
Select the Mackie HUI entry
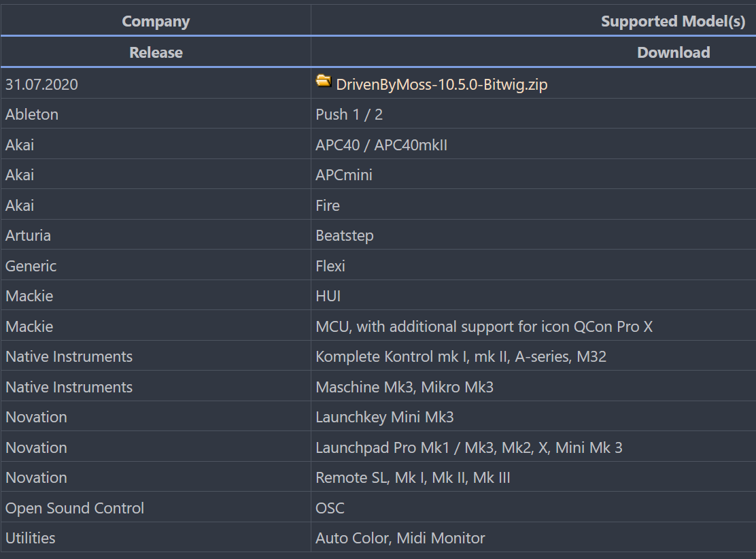pyautogui.click(x=328, y=296)
